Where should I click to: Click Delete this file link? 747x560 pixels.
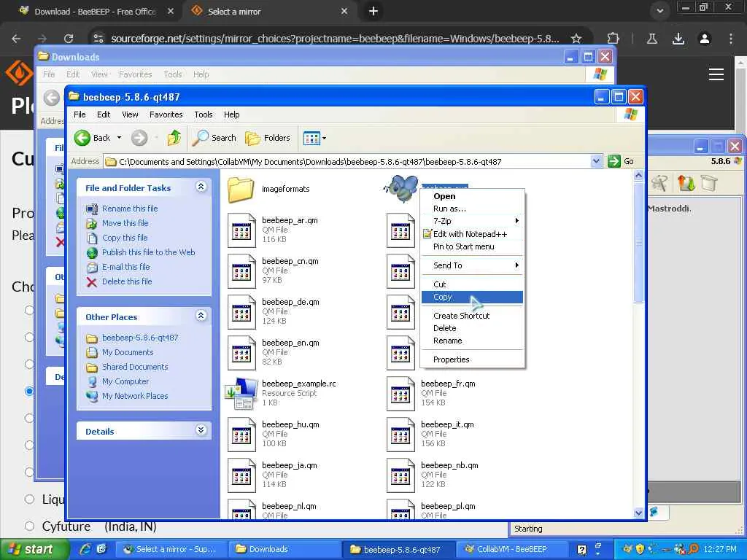(127, 281)
